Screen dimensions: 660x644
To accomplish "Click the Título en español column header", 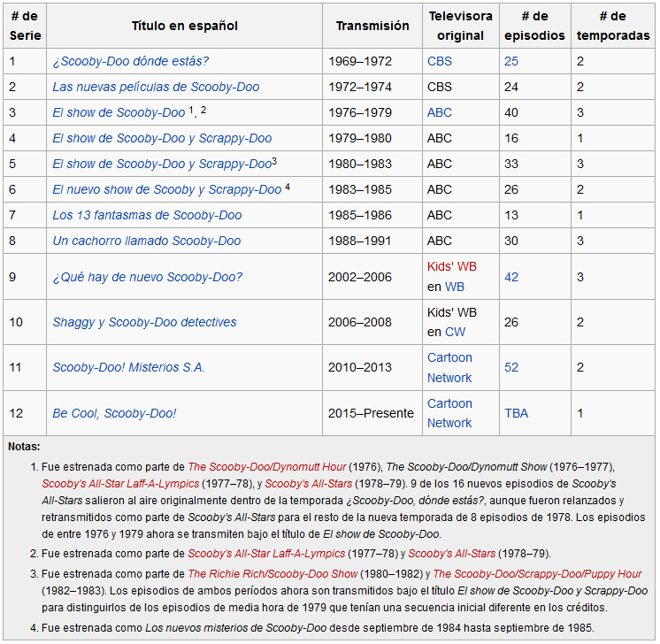I will 184,27.
